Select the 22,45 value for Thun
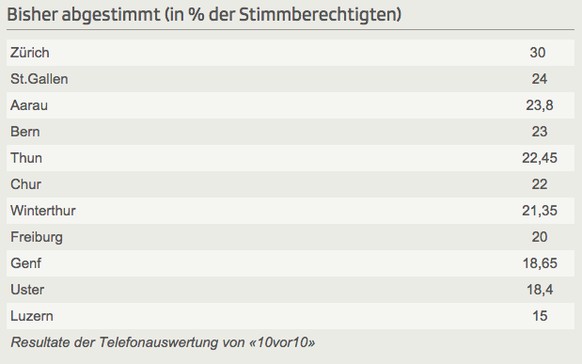This screenshot has width=582, height=364. pyautogui.click(x=539, y=158)
